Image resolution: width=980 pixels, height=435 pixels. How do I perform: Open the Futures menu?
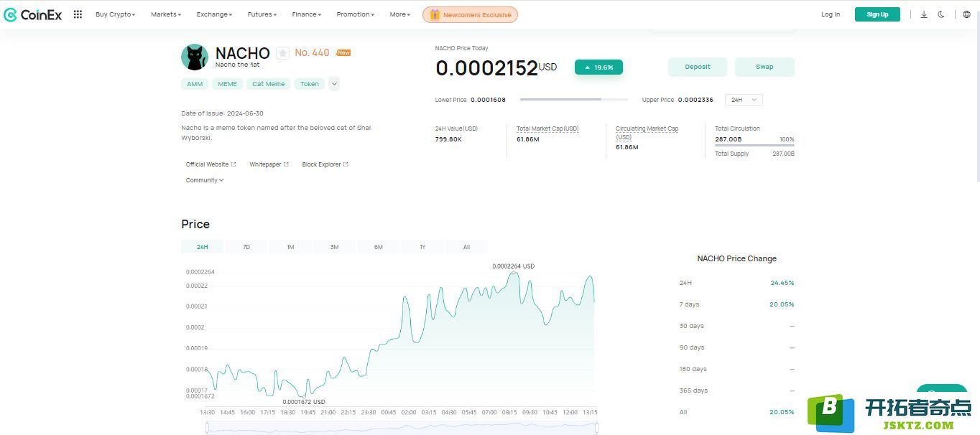262,14
